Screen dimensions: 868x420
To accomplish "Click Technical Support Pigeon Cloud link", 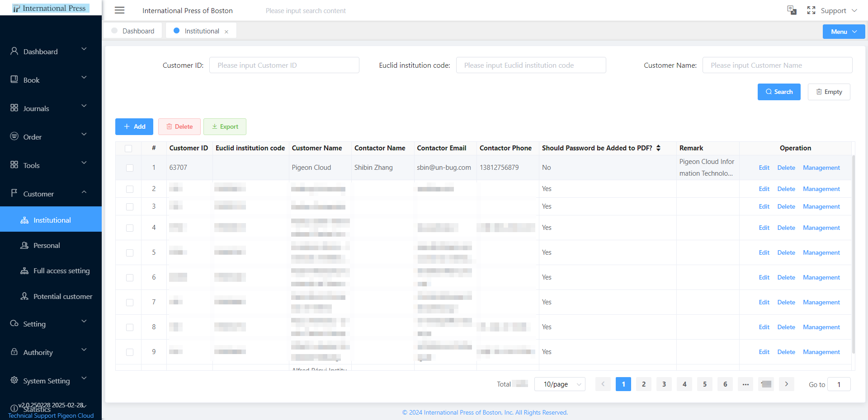I will (x=51, y=415).
